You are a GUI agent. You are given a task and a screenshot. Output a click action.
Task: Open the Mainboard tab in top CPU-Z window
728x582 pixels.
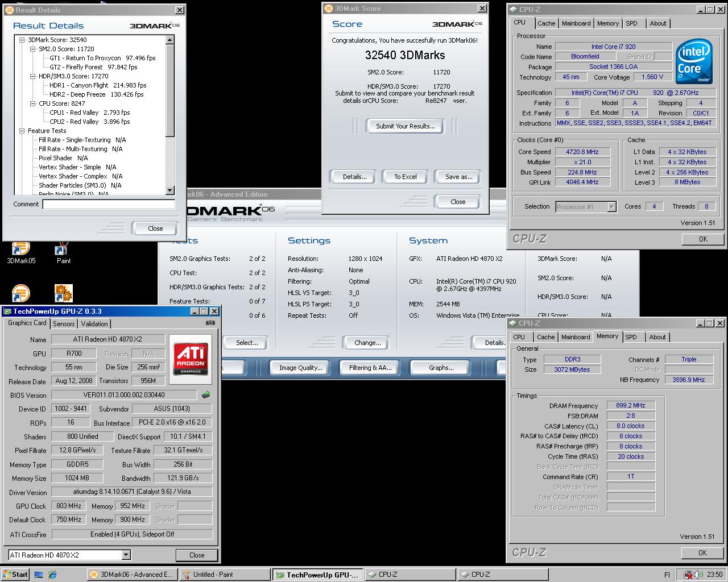point(576,23)
